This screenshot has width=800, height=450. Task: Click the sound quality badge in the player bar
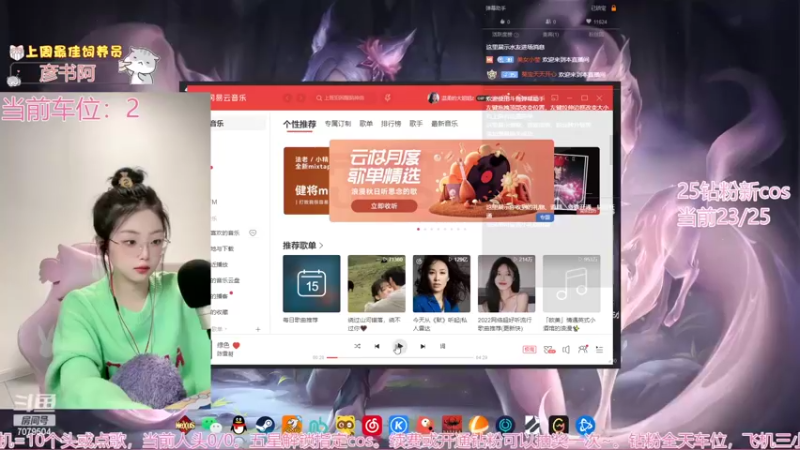[x=529, y=349]
